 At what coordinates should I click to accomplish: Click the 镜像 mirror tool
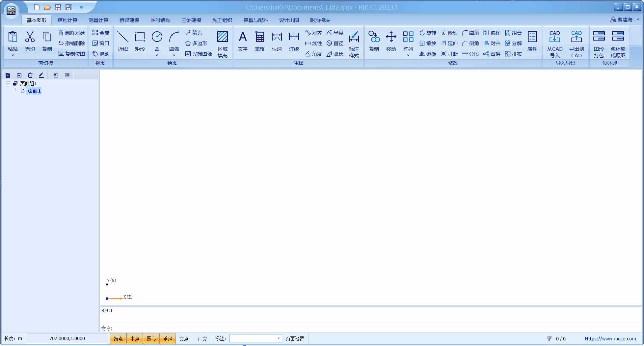428,54
